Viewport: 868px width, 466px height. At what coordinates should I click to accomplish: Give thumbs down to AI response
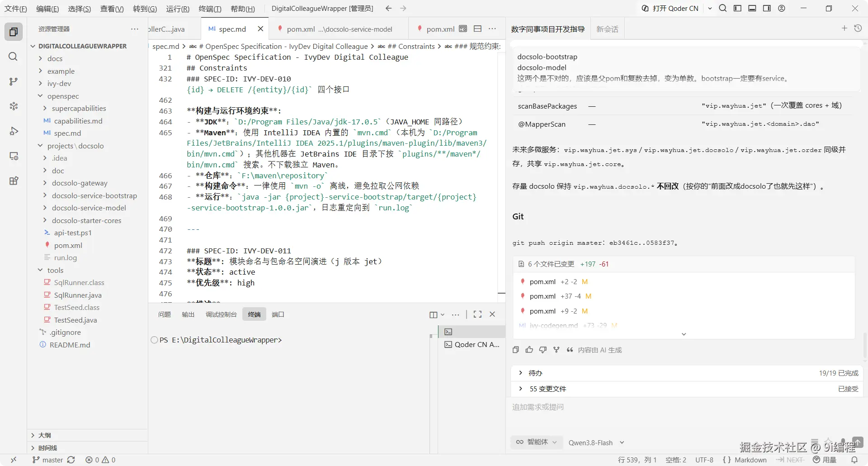tap(543, 350)
